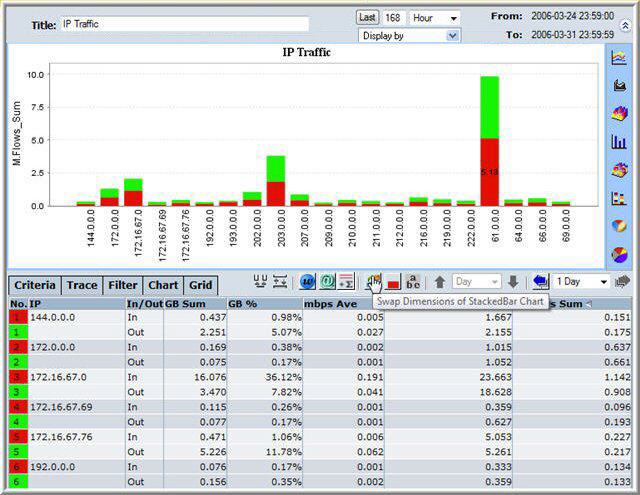640x495 pixels.
Task: Click the down arrow navigation icon
Action: coord(513,283)
